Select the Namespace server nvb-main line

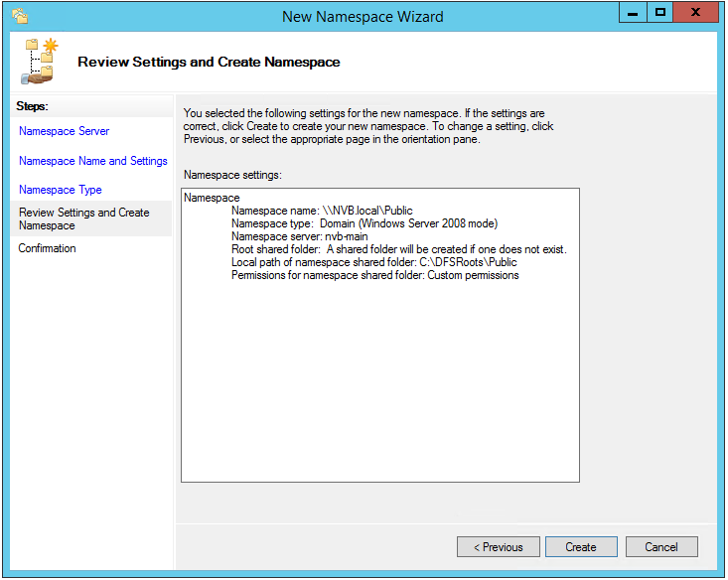point(300,236)
